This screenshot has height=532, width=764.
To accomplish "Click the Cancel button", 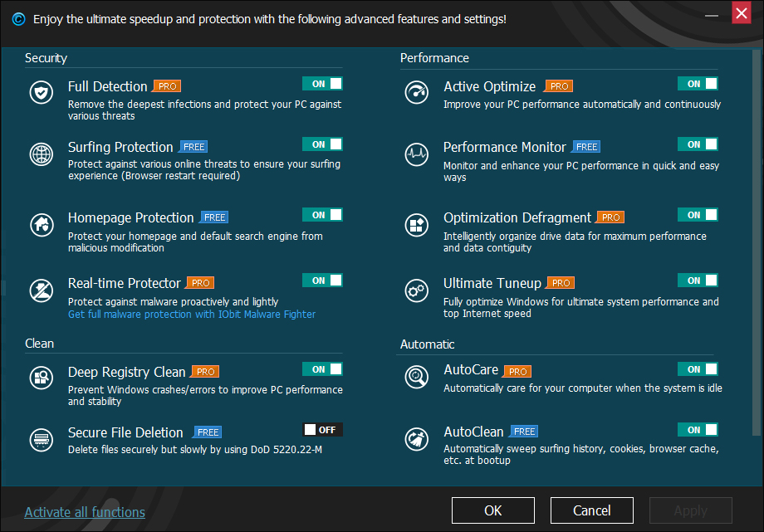I will point(591,510).
